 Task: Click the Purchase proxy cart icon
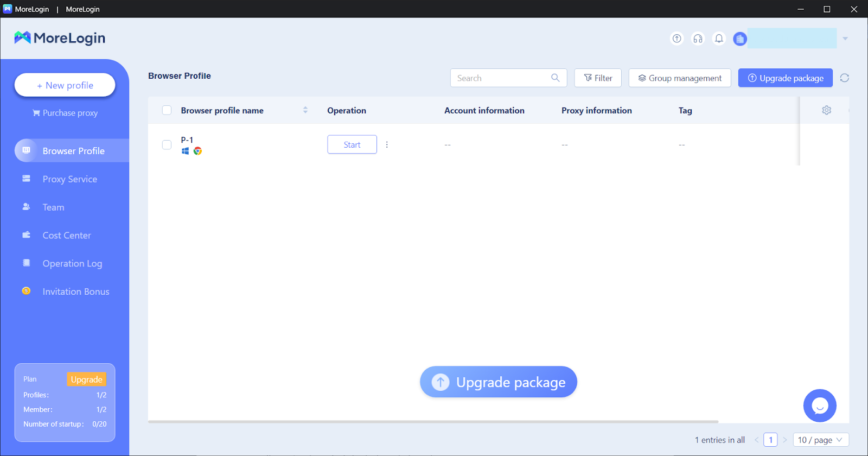36,113
